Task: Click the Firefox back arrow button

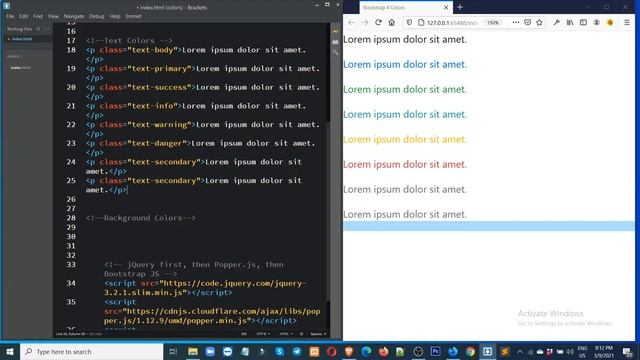Action: 351,22
